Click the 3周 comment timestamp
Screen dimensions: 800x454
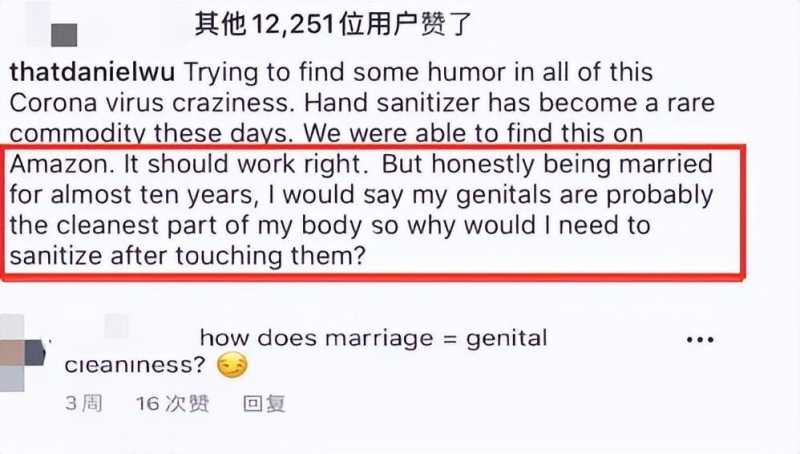pos(84,403)
